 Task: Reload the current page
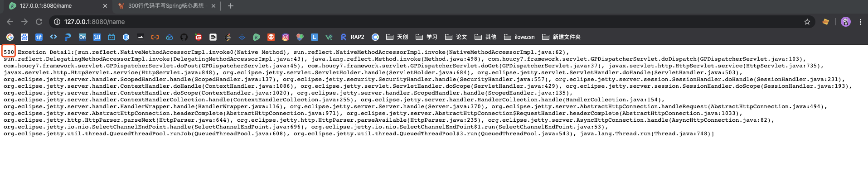(x=39, y=22)
